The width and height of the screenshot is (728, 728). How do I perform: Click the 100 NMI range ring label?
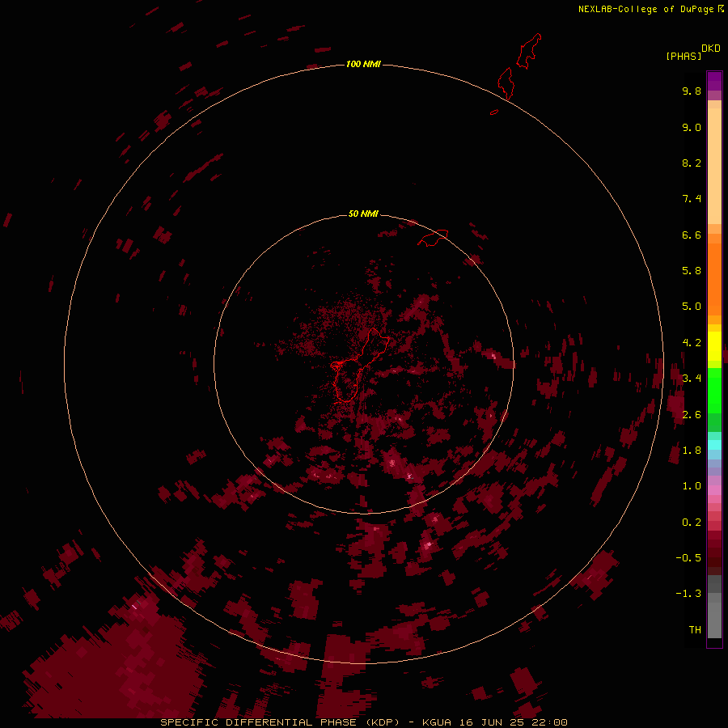coord(363,64)
